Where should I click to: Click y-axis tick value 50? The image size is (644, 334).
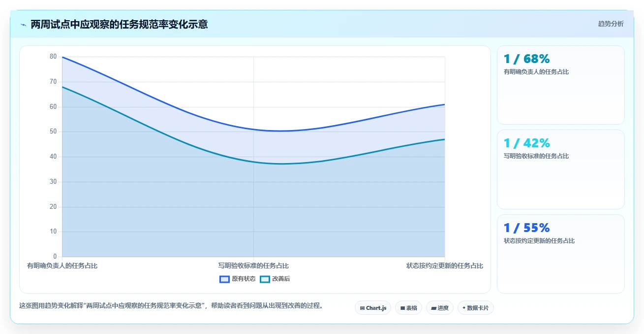pyautogui.click(x=53, y=132)
